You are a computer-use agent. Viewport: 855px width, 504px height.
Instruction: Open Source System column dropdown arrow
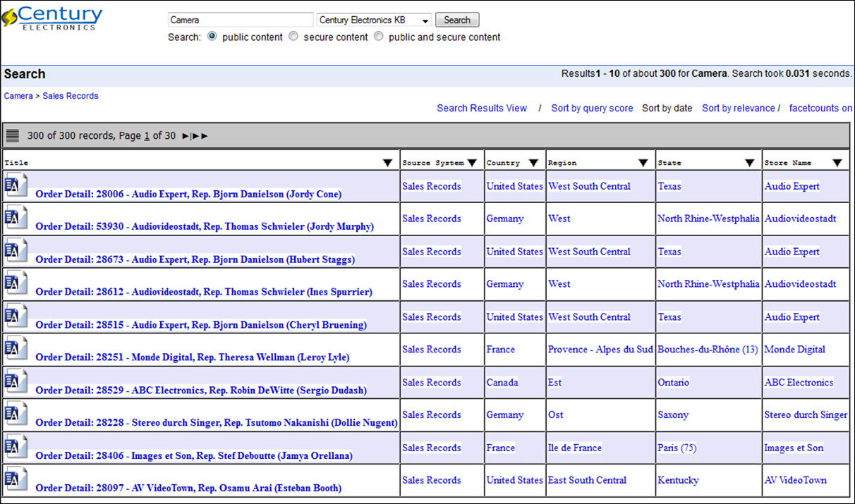[x=472, y=163]
